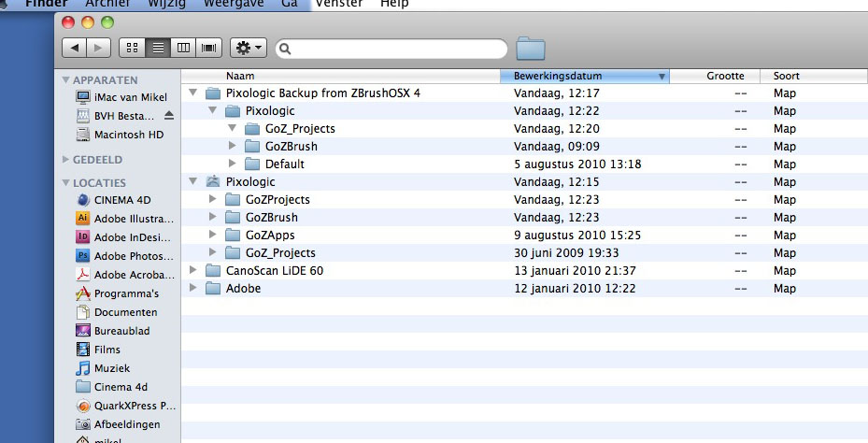
Task: Expand the CanoScan LiDE 60 folder
Action: 192,270
